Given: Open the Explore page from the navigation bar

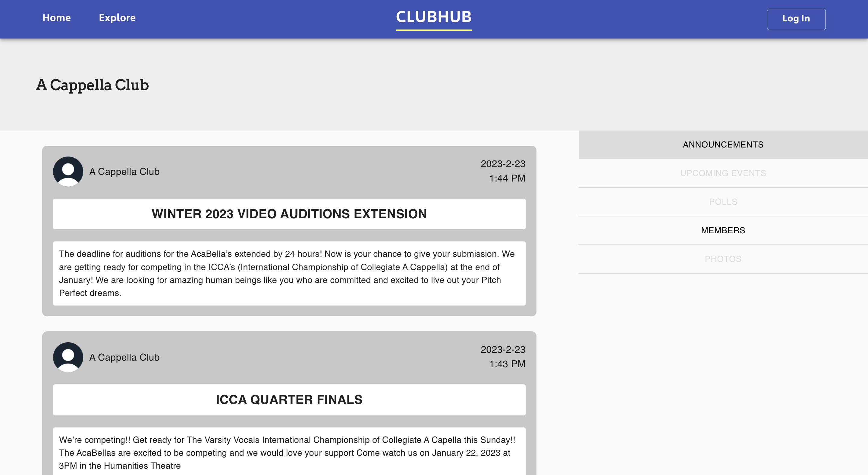Looking at the screenshot, I should point(117,18).
